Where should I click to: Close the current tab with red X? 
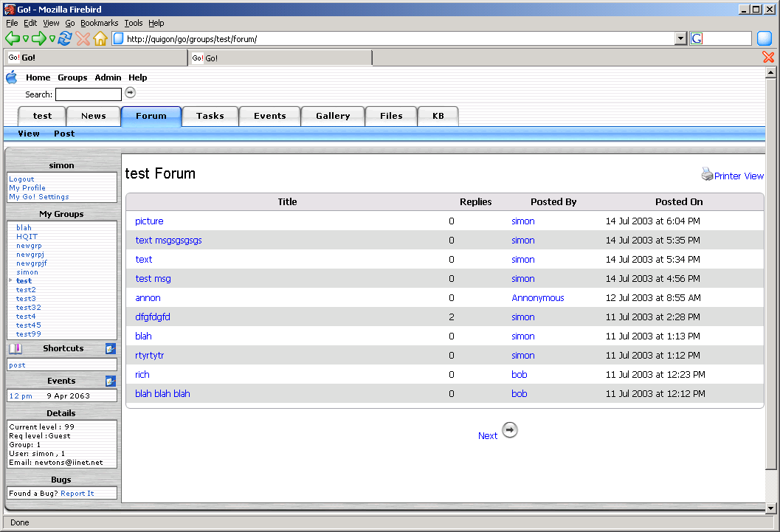point(768,57)
